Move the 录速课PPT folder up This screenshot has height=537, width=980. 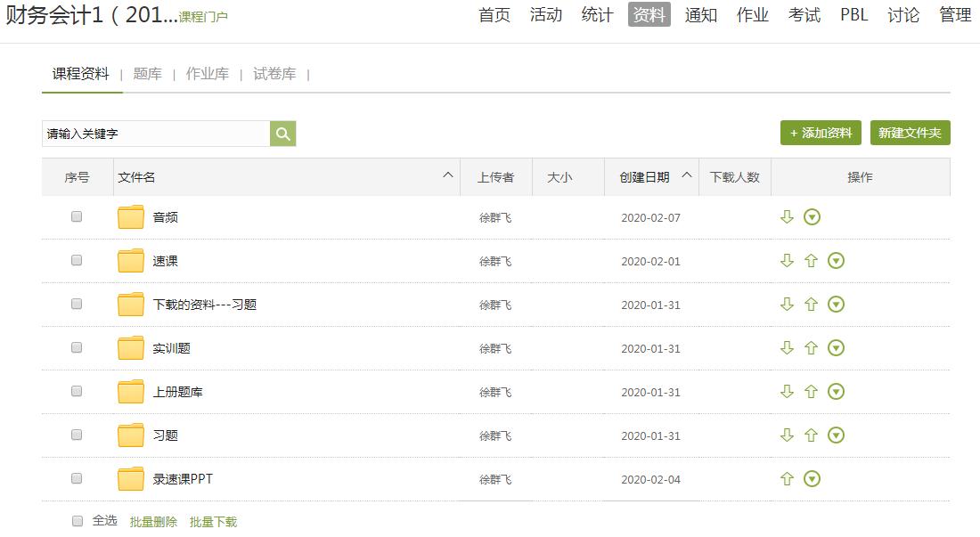pyautogui.click(x=787, y=479)
